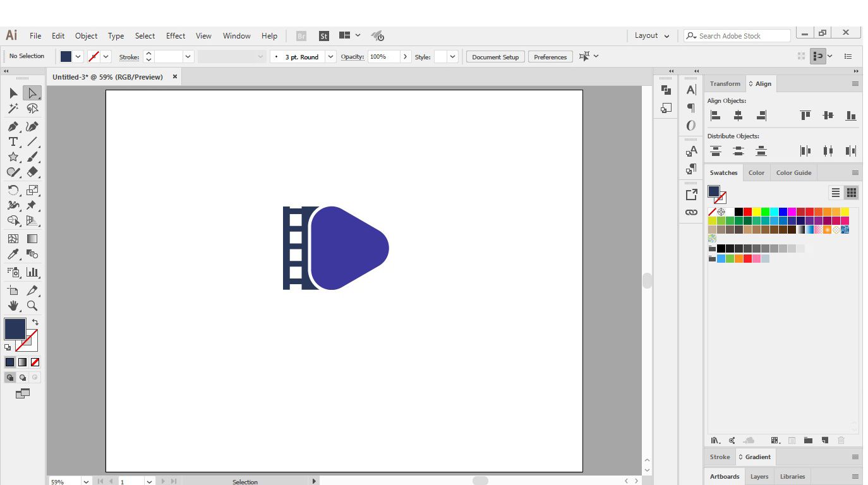This screenshot has height=485, width=868.
Task: Enable Draw Normal mode
Action: 9,378
